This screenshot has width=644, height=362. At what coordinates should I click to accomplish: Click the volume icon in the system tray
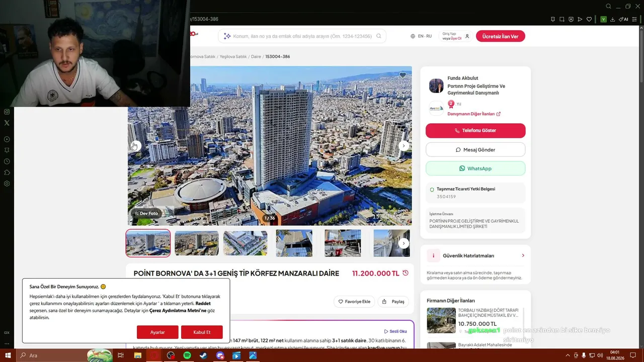pos(600,355)
